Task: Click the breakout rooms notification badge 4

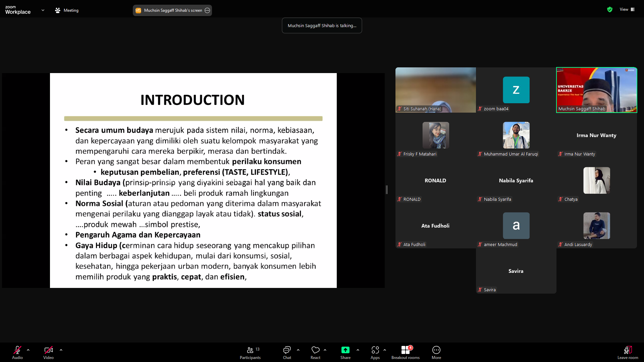Action: pyautogui.click(x=411, y=348)
